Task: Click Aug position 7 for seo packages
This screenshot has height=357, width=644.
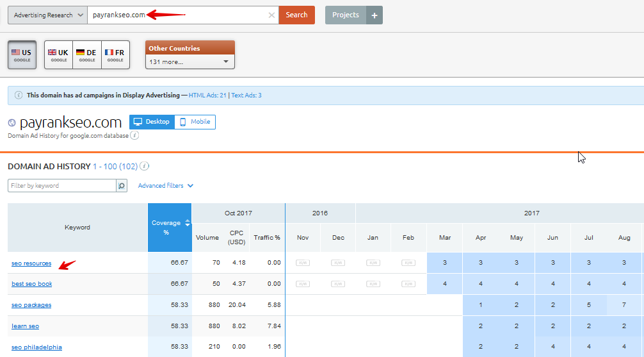Action: 624,305
